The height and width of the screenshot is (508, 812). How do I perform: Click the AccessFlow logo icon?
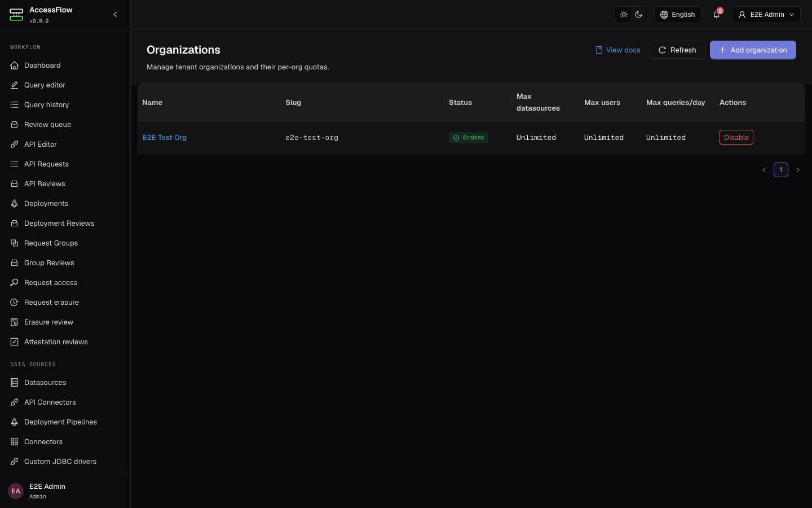tap(16, 15)
